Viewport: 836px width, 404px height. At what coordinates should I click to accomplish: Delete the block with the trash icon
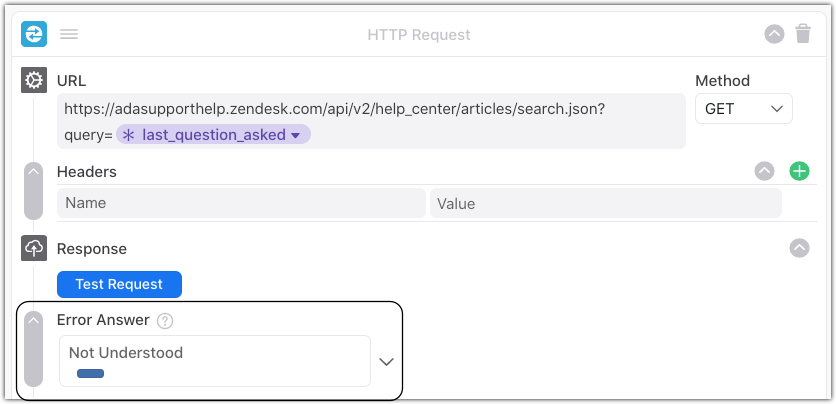803,34
